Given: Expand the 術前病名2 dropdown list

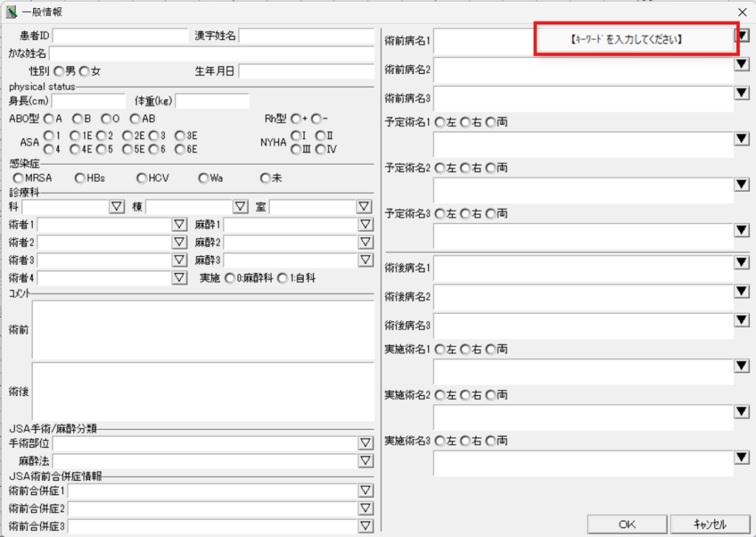Looking at the screenshot, I should (742, 64).
